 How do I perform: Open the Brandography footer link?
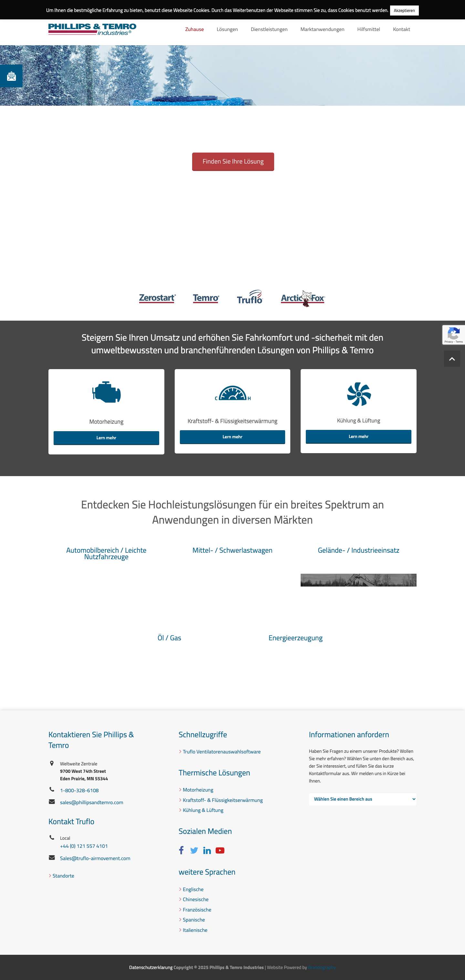[x=322, y=967]
